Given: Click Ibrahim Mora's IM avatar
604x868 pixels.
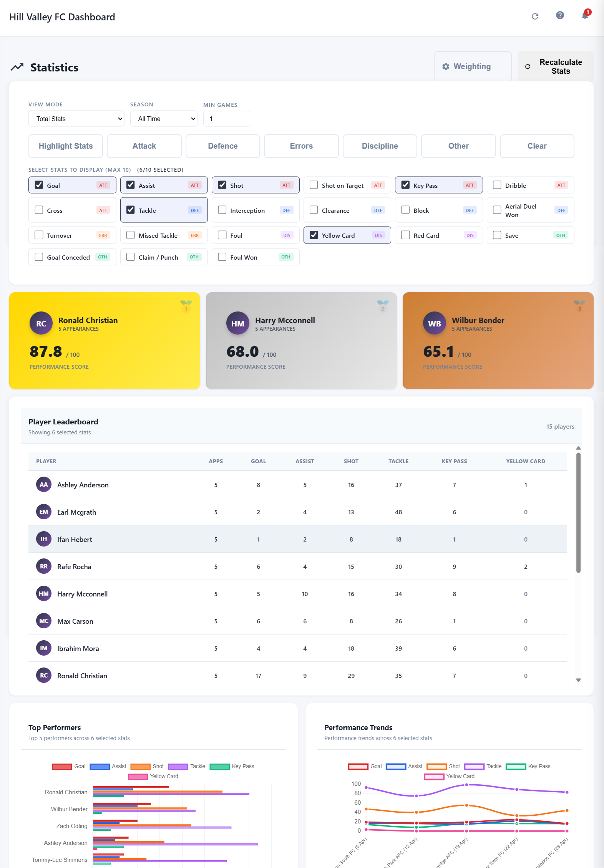Looking at the screenshot, I should pos(44,648).
